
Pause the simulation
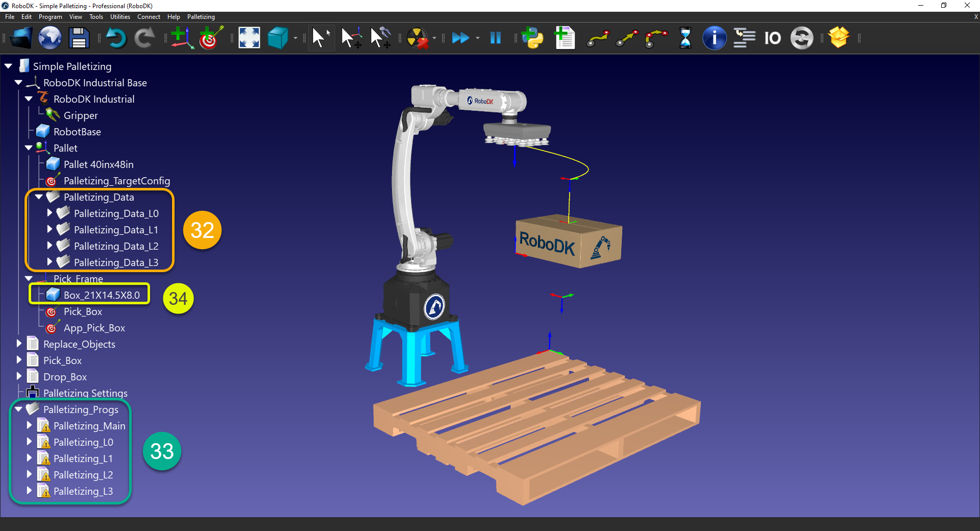(495, 37)
